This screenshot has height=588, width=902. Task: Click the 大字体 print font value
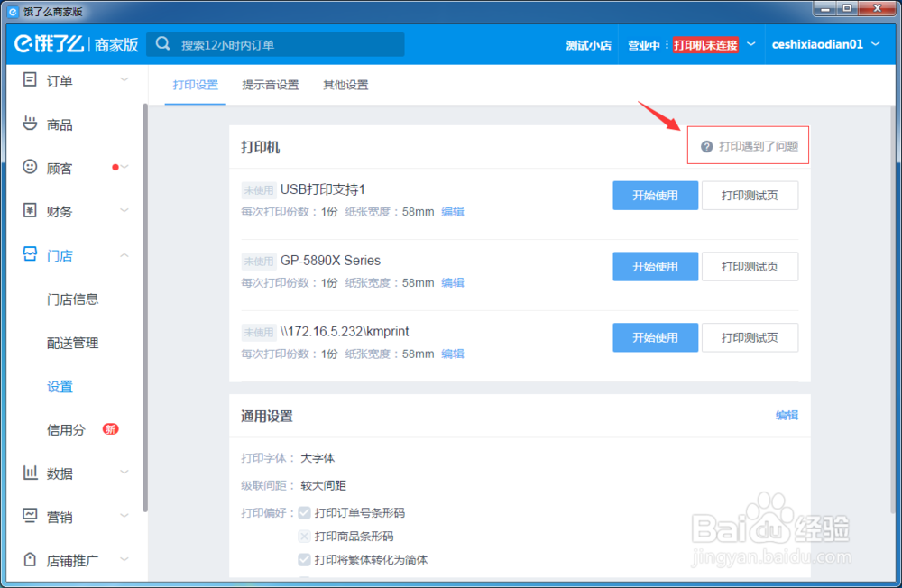click(x=318, y=458)
